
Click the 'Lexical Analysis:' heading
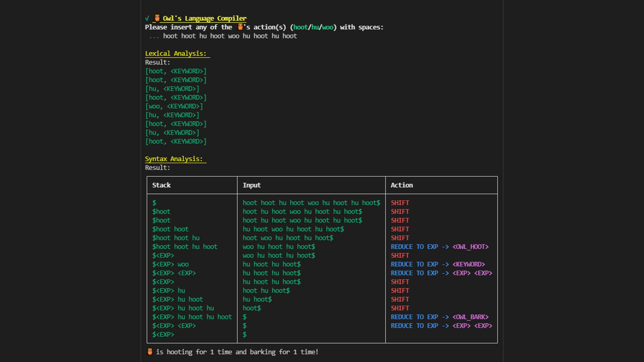click(176, 54)
